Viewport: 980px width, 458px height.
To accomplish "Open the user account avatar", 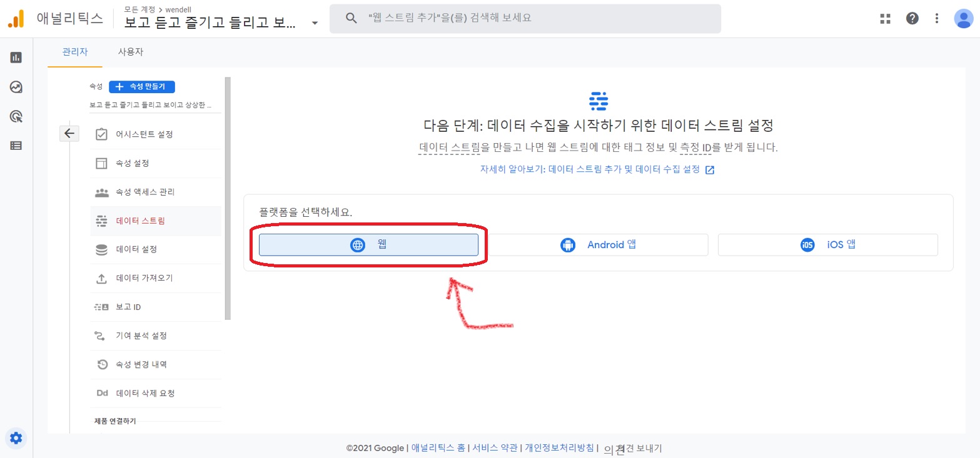I will [x=963, y=19].
